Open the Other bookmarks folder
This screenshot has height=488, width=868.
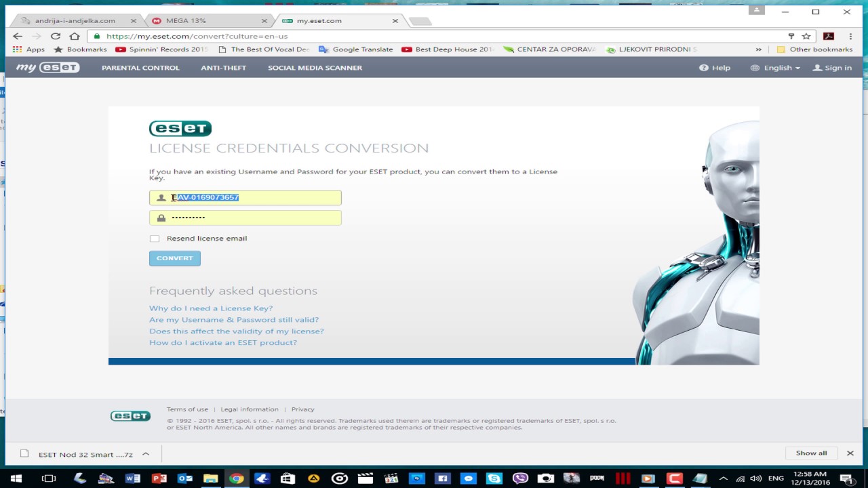point(814,49)
